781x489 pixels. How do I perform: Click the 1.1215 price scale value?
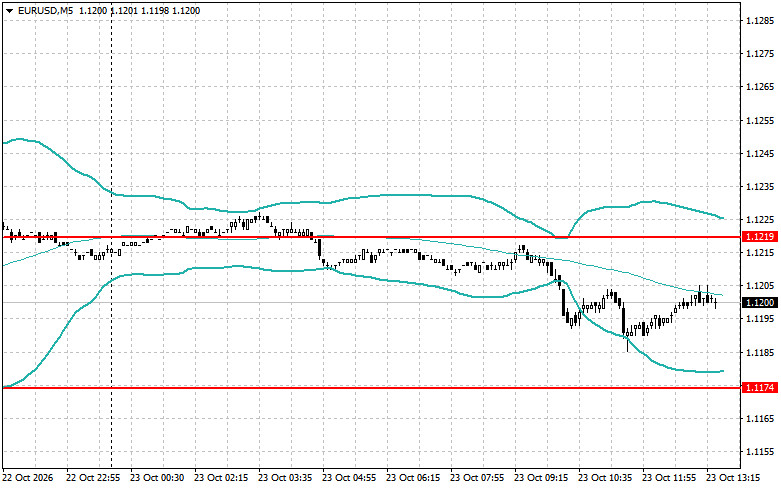click(x=760, y=253)
